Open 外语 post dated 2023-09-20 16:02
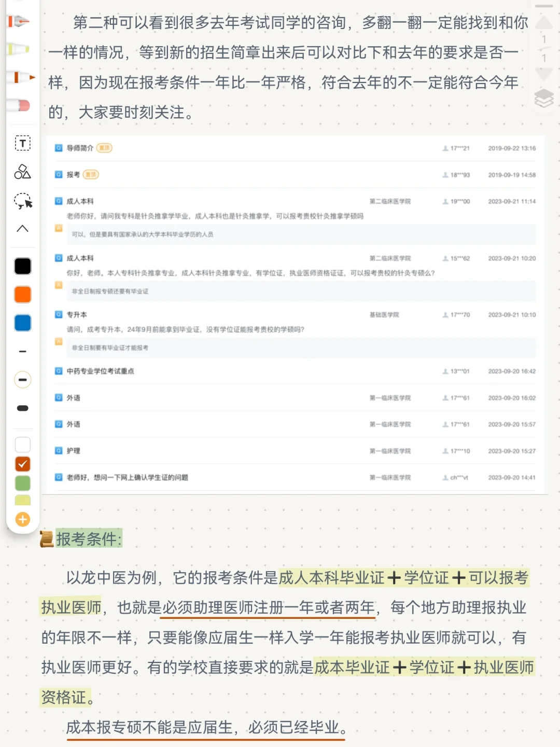The height and width of the screenshot is (747, 560). 73,398
